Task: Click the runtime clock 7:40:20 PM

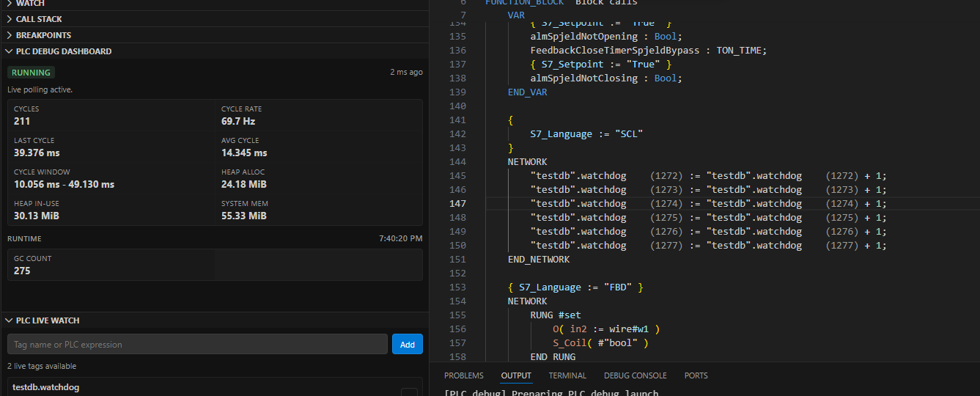Action: pyautogui.click(x=401, y=239)
